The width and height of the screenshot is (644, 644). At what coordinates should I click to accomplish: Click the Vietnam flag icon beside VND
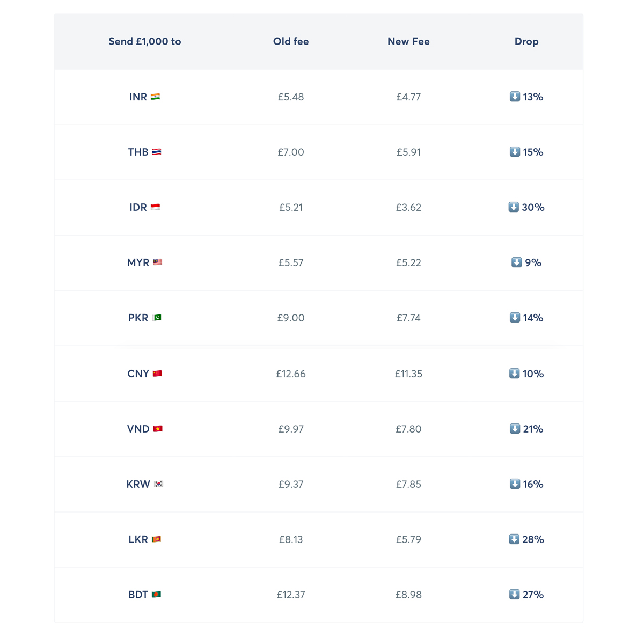pos(158,429)
